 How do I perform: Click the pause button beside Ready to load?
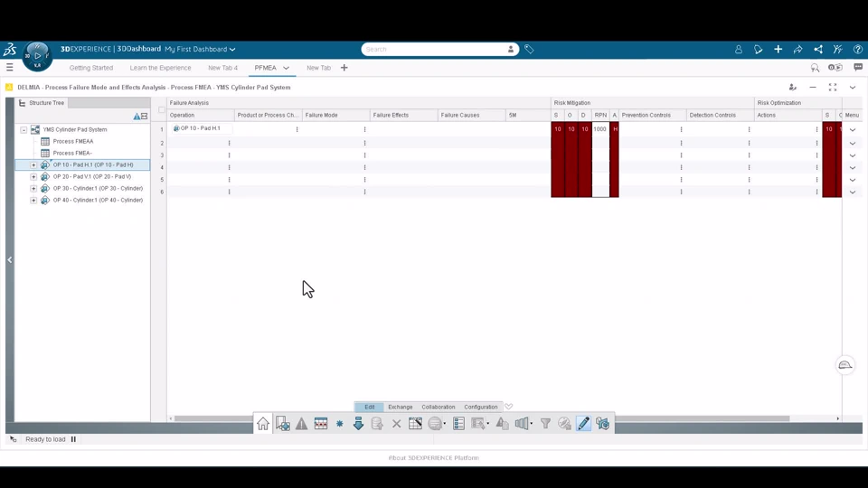pyautogui.click(x=73, y=439)
